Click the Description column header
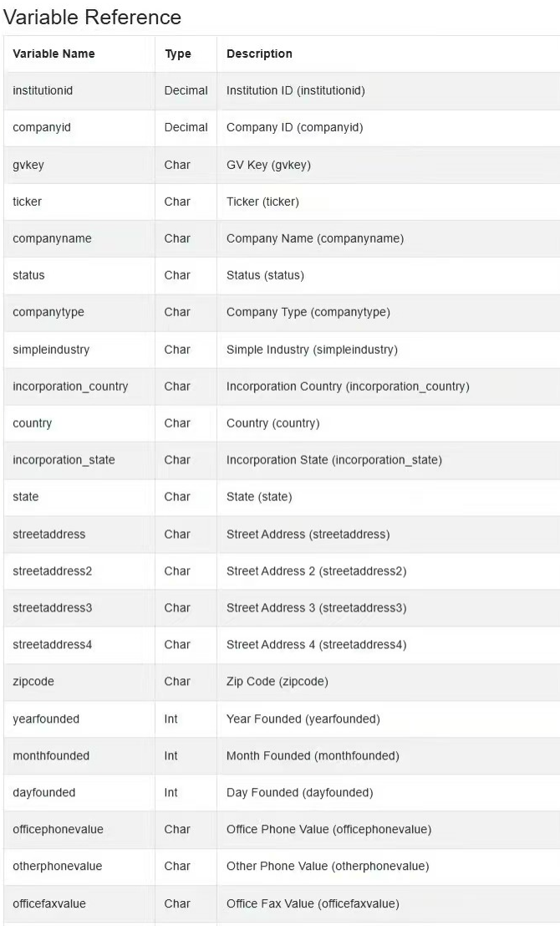The width and height of the screenshot is (560, 926). pyautogui.click(x=259, y=54)
